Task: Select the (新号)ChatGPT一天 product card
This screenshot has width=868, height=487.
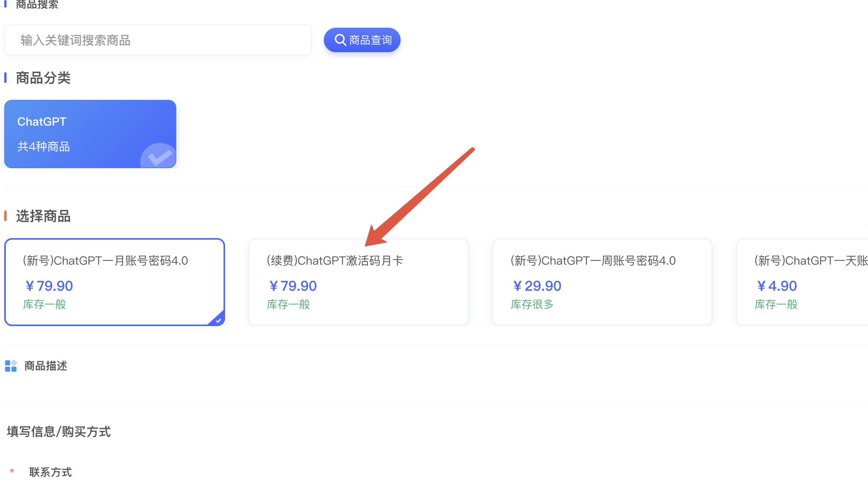Action: click(x=802, y=282)
